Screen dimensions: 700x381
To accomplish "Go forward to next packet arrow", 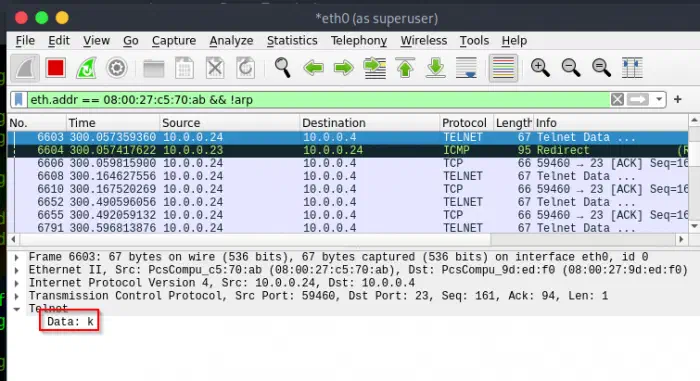I will click(x=344, y=68).
